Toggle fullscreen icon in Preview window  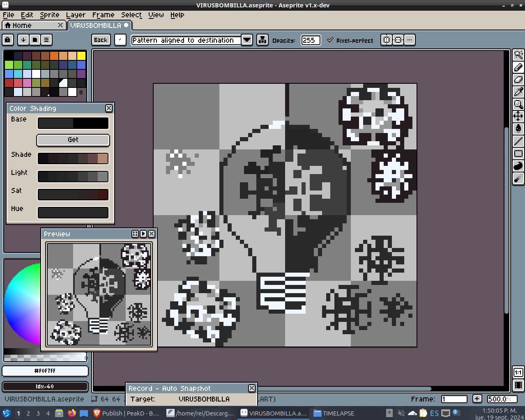pyautogui.click(x=135, y=234)
